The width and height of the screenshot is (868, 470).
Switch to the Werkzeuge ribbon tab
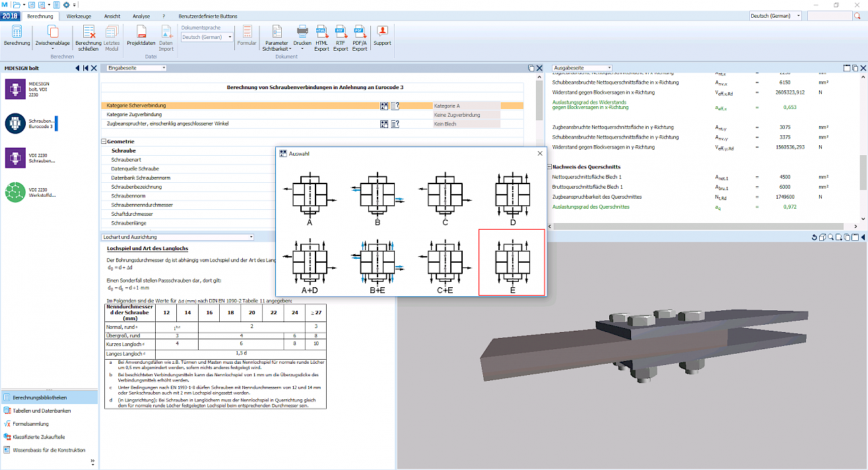[79, 16]
